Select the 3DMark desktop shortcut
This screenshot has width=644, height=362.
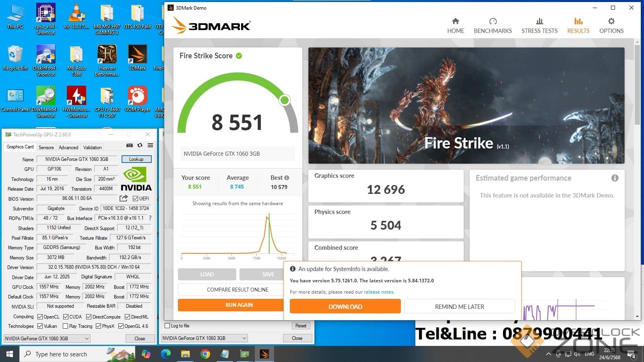(137, 58)
